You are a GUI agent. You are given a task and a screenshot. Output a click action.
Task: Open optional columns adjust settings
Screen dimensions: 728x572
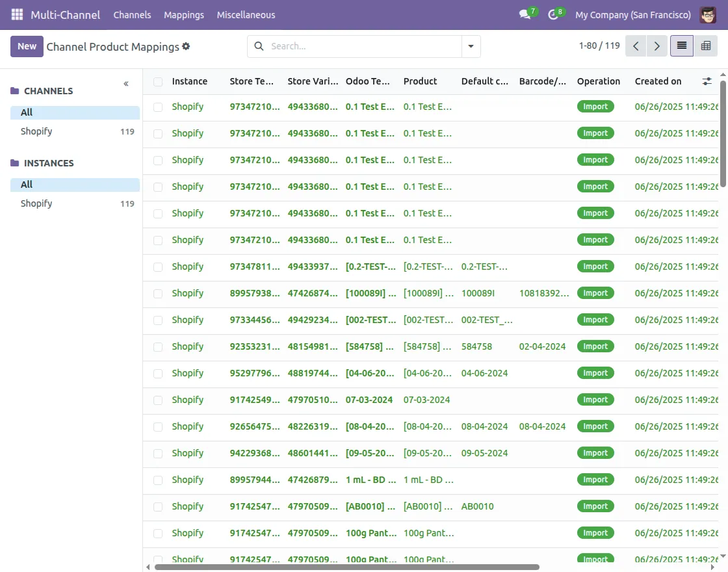[707, 81]
